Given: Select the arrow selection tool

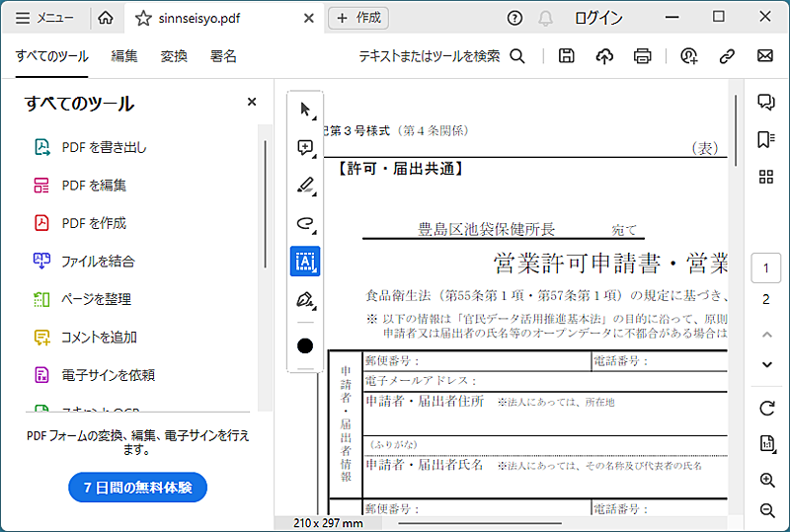Looking at the screenshot, I should [x=305, y=110].
